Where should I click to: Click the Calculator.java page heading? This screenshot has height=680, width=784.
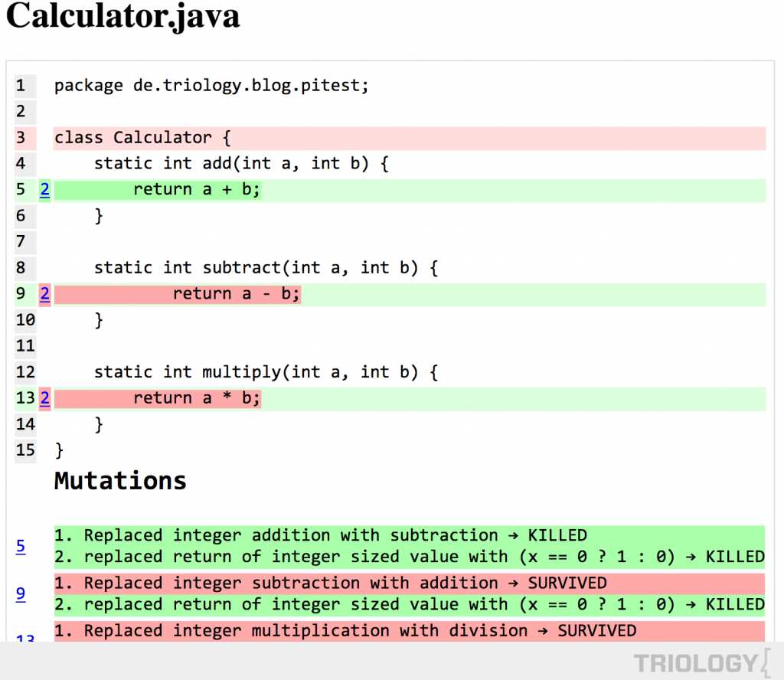pyautogui.click(x=123, y=17)
